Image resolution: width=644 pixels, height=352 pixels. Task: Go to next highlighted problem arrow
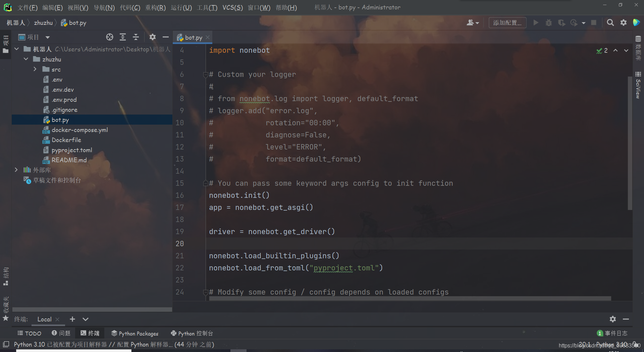626,50
